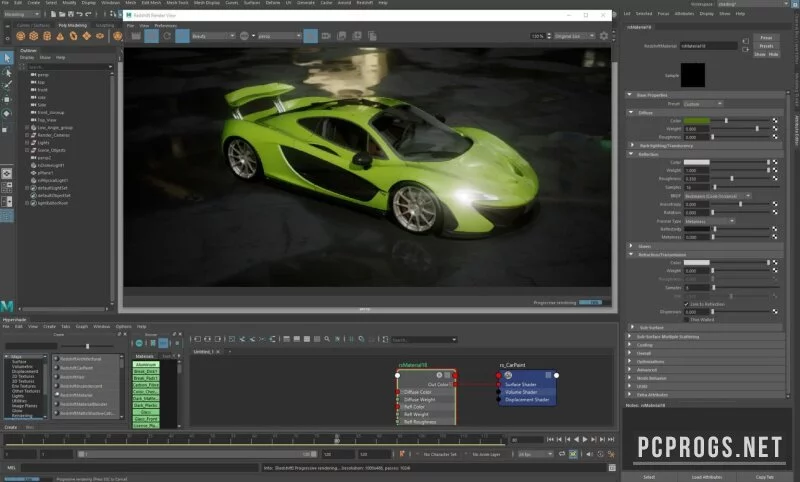The height and width of the screenshot is (482, 800).
Task: Toggle the Thin Walled checkbox
Action: pos(686,319)
